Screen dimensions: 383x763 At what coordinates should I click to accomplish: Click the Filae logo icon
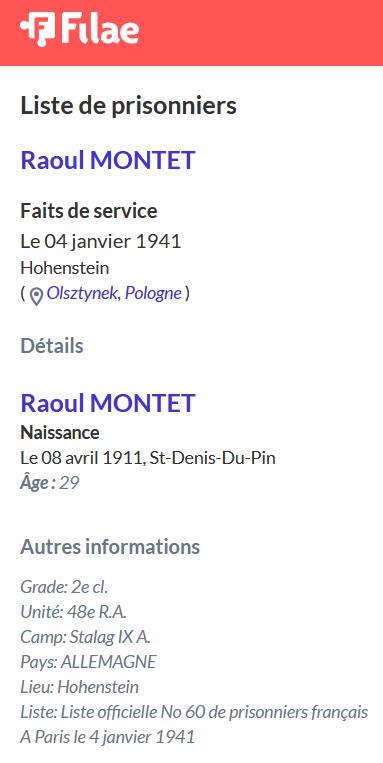[x=37, y=30]
